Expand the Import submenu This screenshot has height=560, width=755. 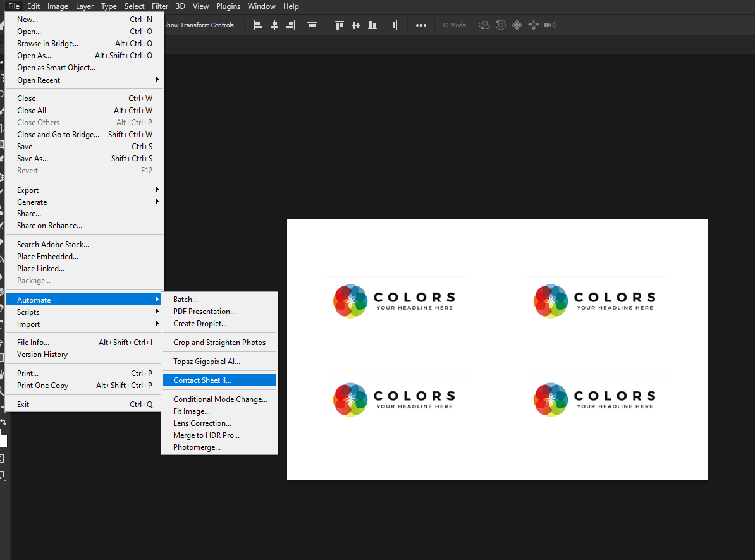(84, 324)
